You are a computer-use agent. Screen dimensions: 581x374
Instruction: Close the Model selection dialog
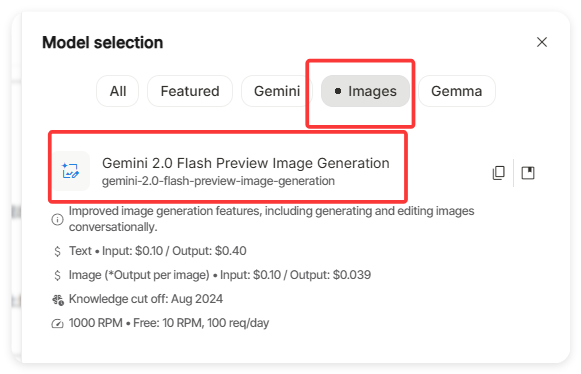pos(542,42)
